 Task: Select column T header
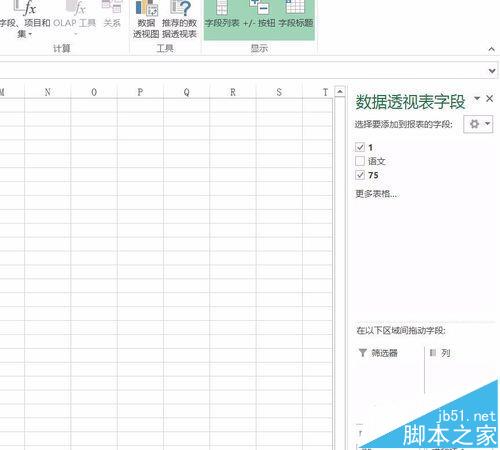318,92
